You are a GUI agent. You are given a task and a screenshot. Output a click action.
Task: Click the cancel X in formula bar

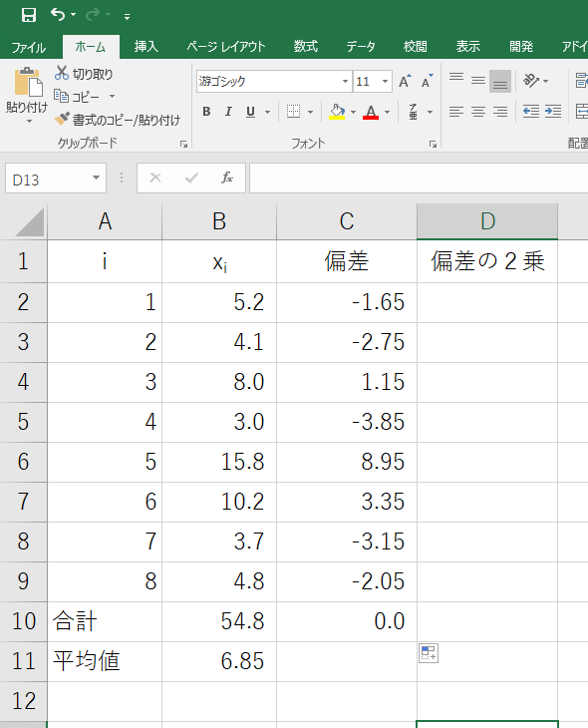[x=155, y=178]
